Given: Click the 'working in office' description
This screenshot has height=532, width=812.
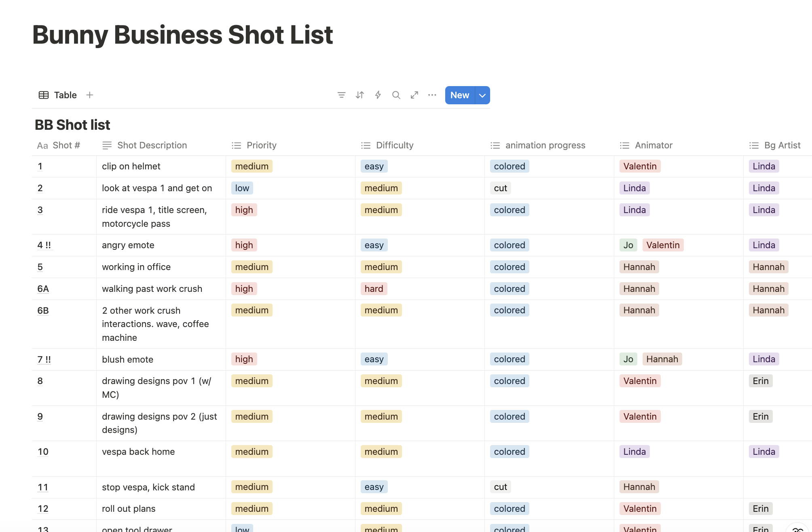Looking at the screenshot, I should pyautogui.click(x=161, y=267).
